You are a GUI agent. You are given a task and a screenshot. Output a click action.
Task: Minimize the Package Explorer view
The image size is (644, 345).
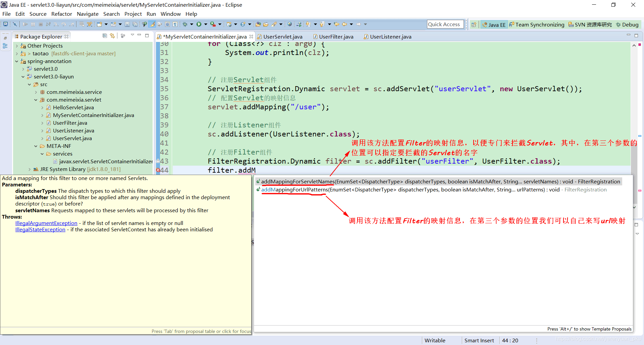tap(139, 35)
